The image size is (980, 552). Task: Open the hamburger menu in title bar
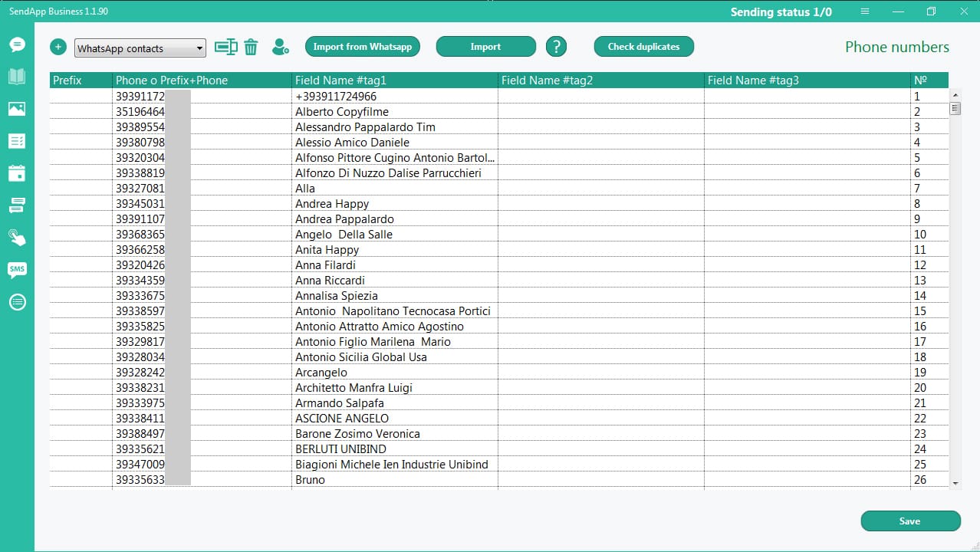coord(865,11)
